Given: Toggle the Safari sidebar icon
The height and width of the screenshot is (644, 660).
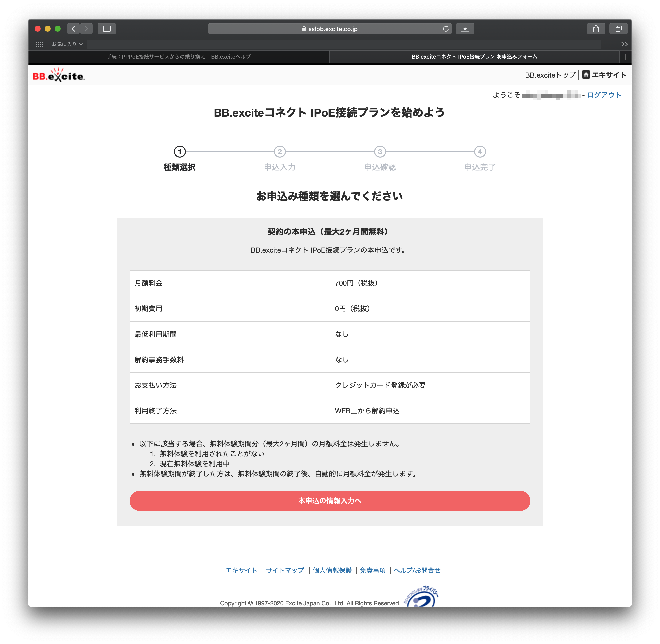Looking at the screenshot, I should coord(107,29).
